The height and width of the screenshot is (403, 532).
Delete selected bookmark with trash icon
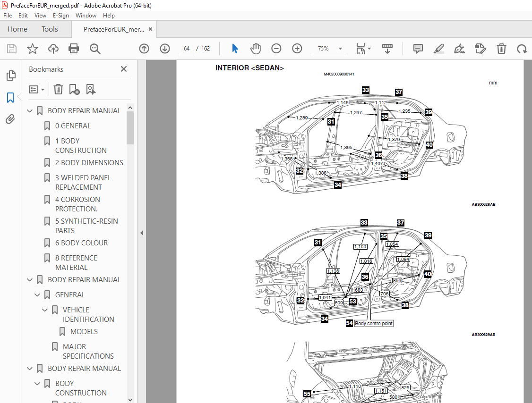(x=59, y=90)
